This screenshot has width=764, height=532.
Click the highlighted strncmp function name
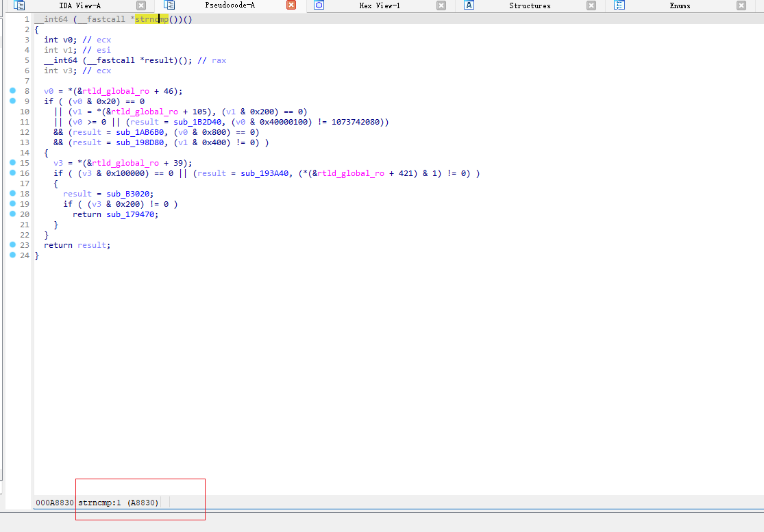151,19
